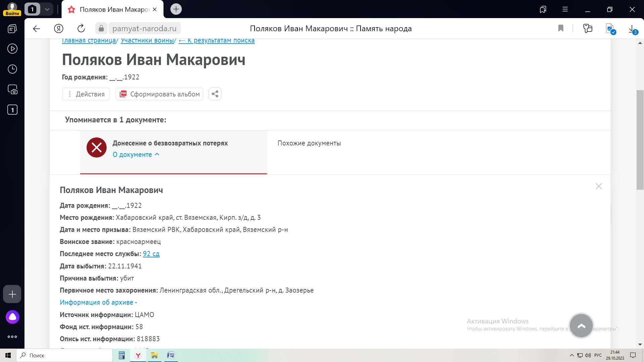Screen dimensions: 644x362
Task: Click the page vertical scrollbar thumb
Action: pos(640,140)
